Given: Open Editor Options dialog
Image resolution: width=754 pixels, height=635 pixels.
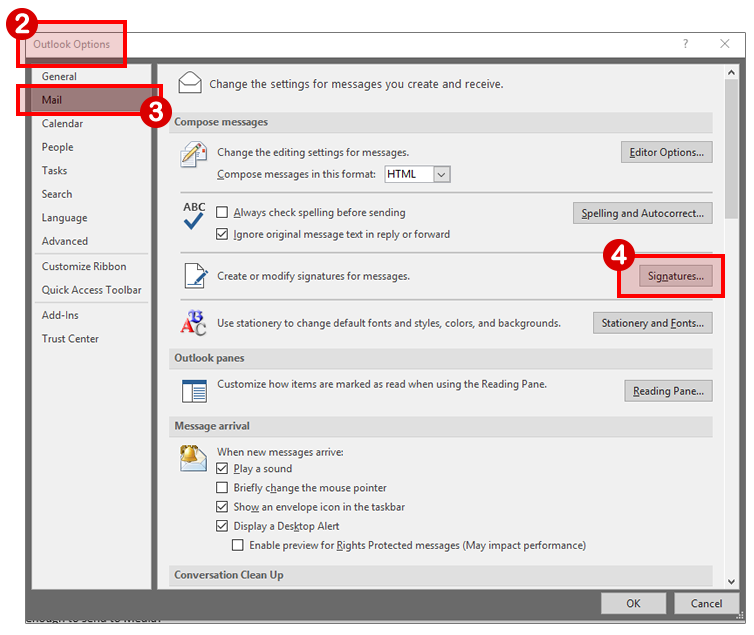Looking at the screenshot, I should (666, 152).
